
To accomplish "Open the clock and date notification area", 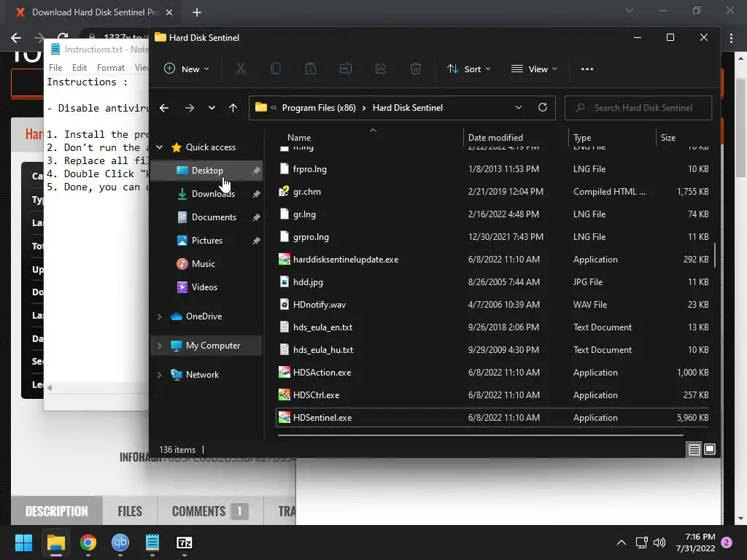I will (x=695, y=542).
